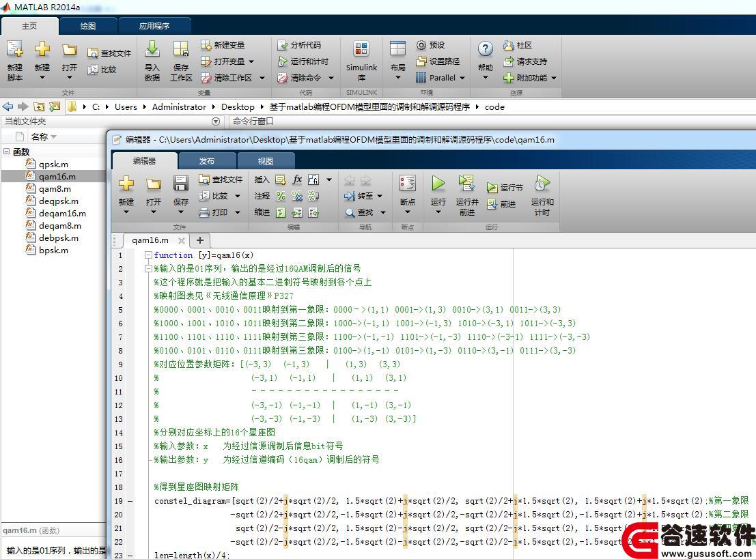Click the 注释 comment (%) icon

pos(281,196)
